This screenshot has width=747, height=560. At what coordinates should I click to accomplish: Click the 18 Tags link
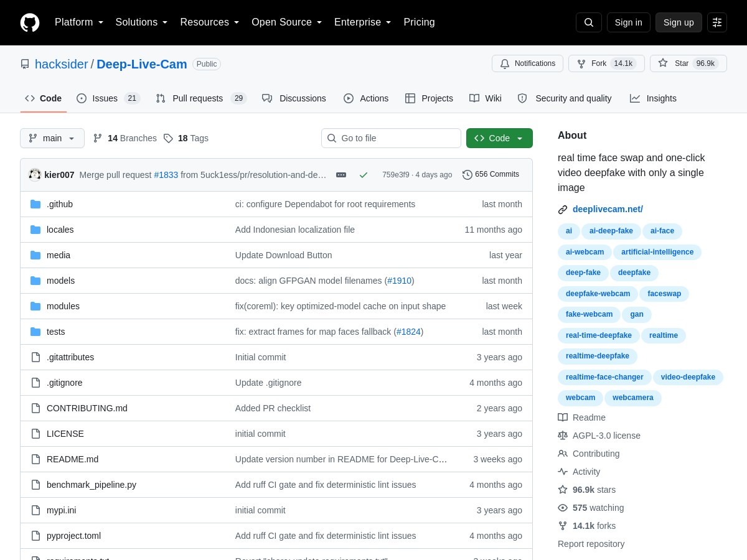point(186,138)
